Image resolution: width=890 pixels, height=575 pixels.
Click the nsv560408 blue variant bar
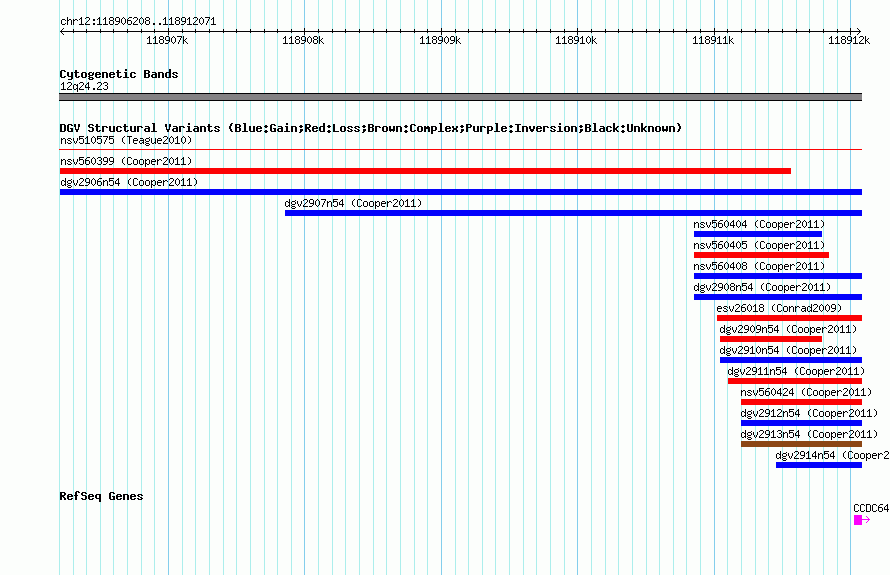(778, 276)
